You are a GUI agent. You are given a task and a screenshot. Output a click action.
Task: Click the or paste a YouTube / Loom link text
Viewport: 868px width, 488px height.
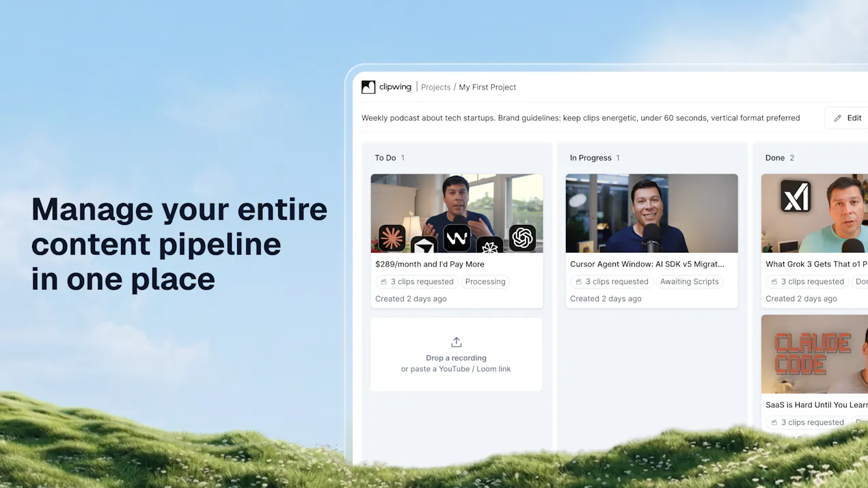(456, 369)
